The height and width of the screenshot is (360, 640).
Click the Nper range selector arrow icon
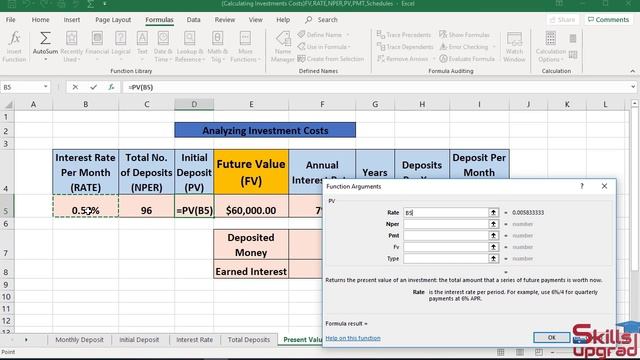click(x=493, y=224)
